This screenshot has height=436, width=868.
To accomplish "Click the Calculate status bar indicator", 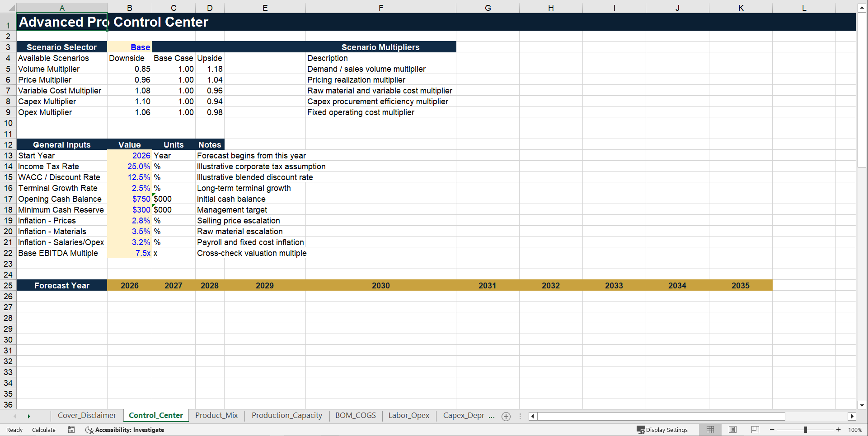I will (44, 430).
